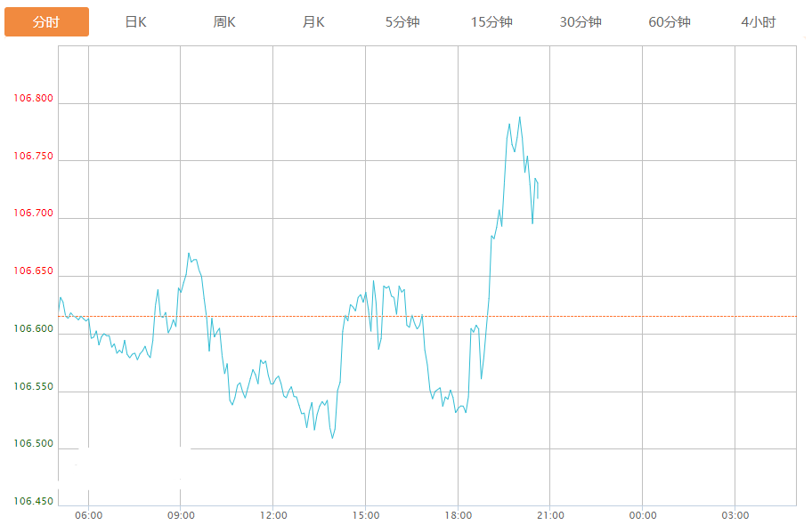The height and width of the screenshot is (525, 812).
Task: Select the 分时 tab
Action: pos(46,22)
